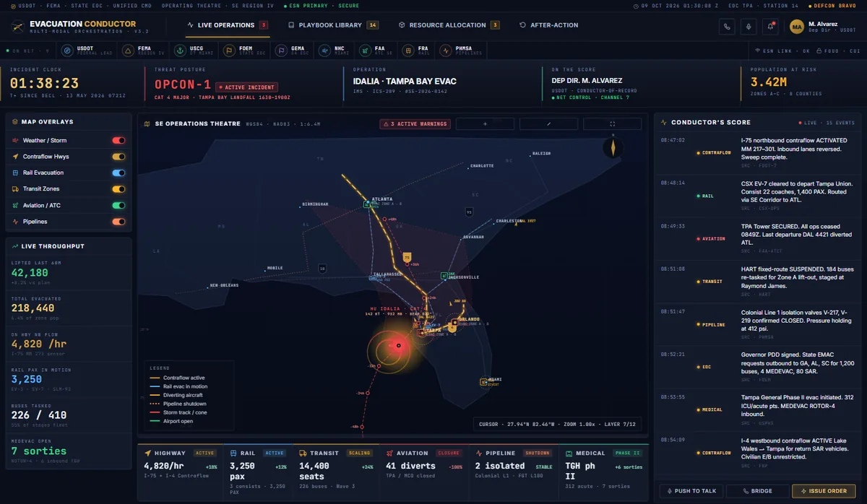867x504 pixels.
Task: Select the I-75 northbound contraflow event
Action: [x=757, y=153]
